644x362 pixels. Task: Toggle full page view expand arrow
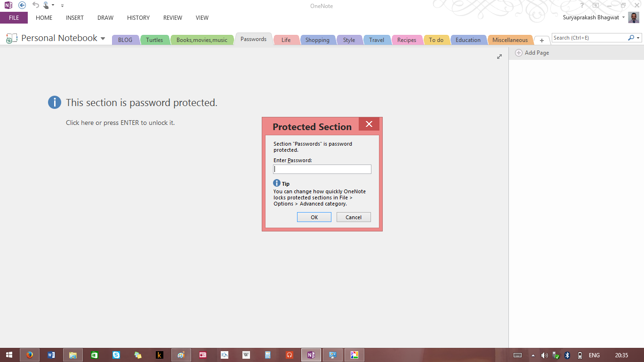[x=499, y=57]
